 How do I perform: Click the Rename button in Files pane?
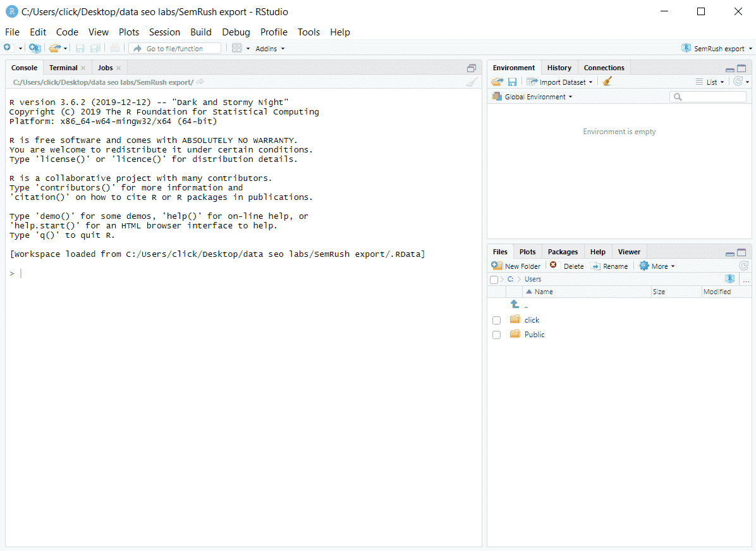(x=609, y=266)
